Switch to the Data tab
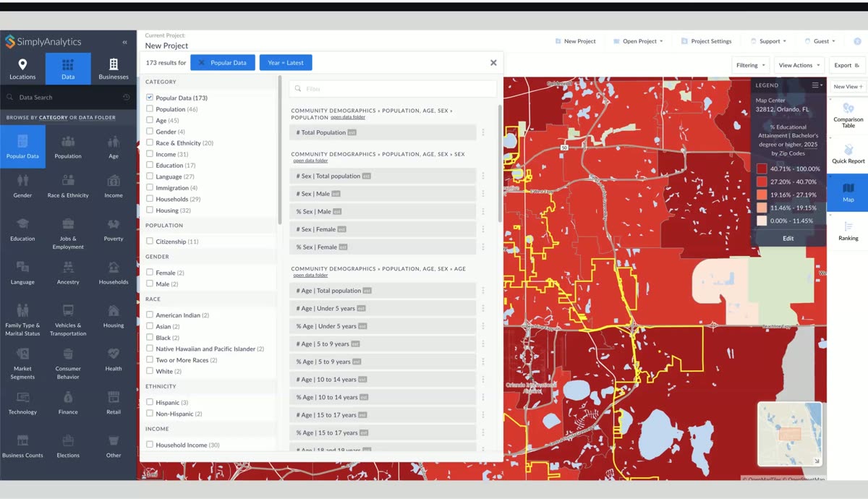This screenshot has width=868, height=499. [x=68, y=69]
